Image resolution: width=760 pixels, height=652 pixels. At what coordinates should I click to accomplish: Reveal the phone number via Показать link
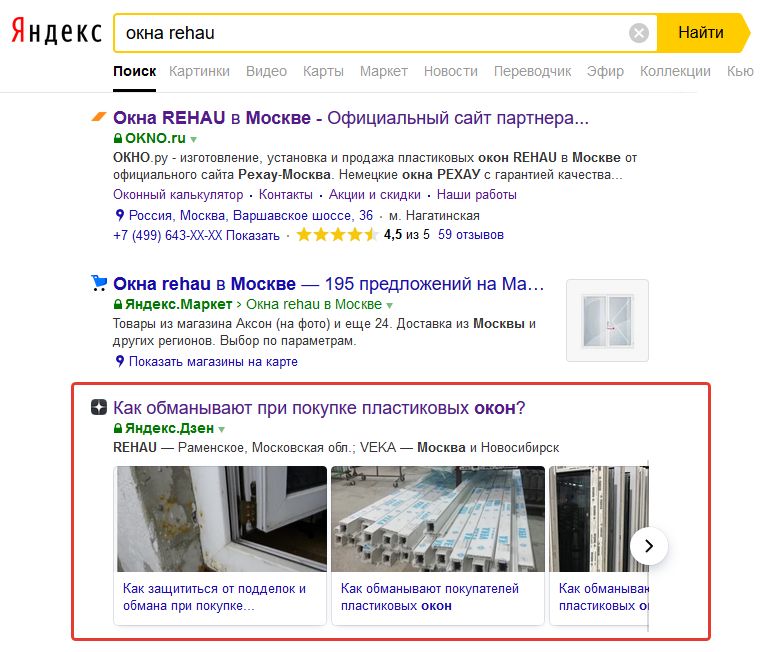(253, 235)
